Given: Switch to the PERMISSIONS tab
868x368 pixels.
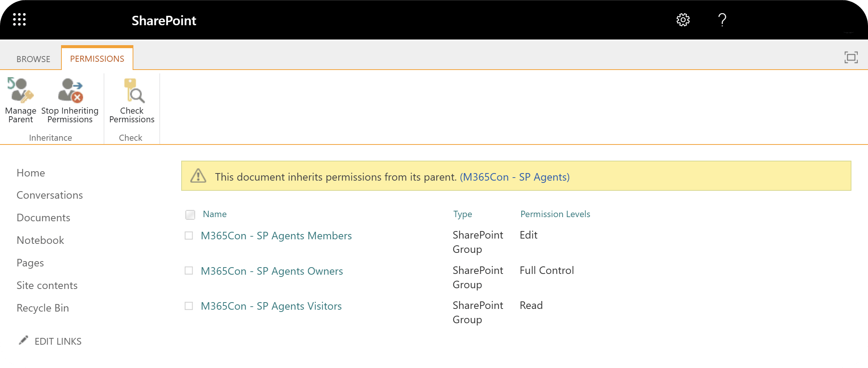Looking at the screenshot, I should (97, 58).
